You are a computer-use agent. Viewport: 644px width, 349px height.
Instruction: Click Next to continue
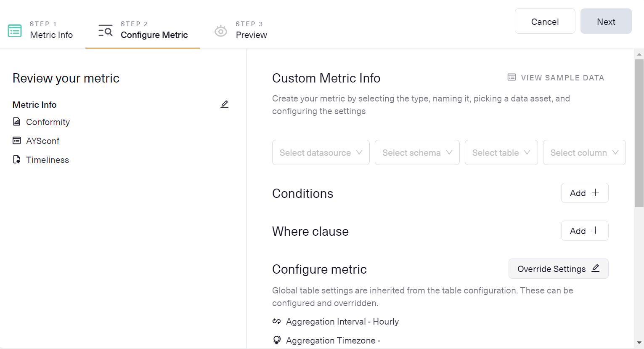pyautogui.click(x=606, y=21)
